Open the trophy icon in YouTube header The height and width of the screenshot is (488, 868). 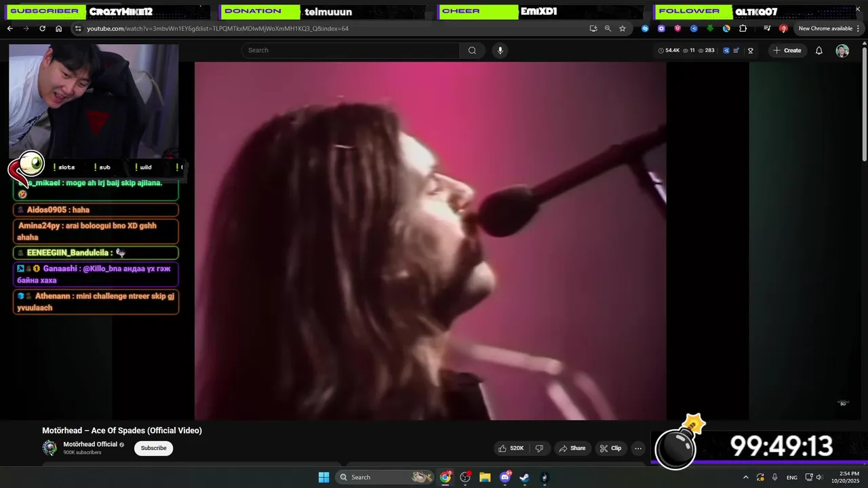(750, 50)
